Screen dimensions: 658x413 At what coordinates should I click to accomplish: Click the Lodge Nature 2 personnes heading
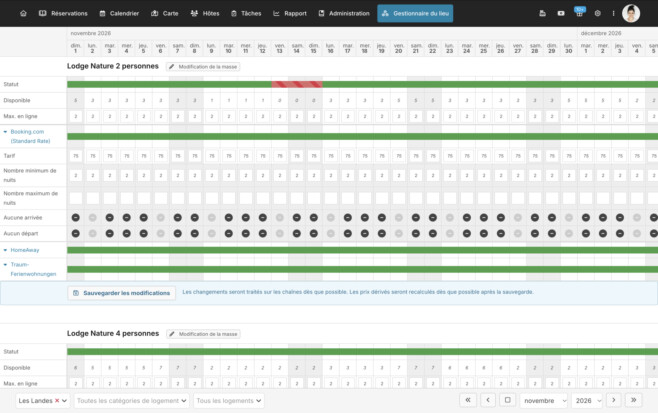[113, 66]
